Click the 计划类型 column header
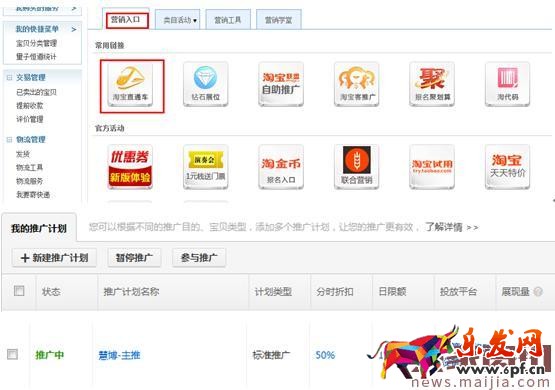555x390 pixels. point(273,292)
